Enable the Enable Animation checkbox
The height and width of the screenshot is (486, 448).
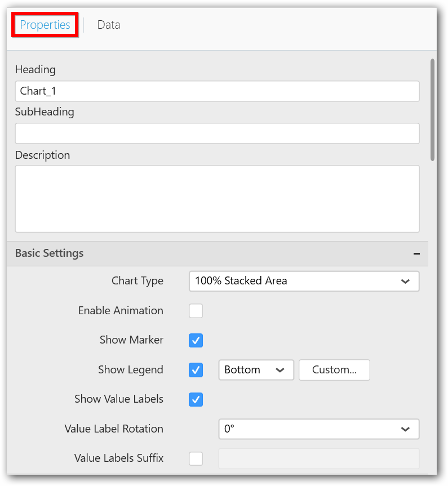pos(196,311)
